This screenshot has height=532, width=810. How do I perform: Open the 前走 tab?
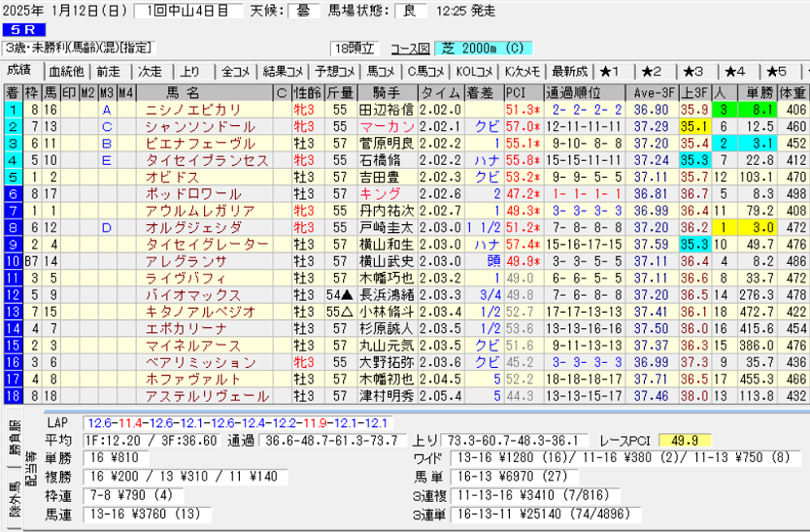(109, 71)
